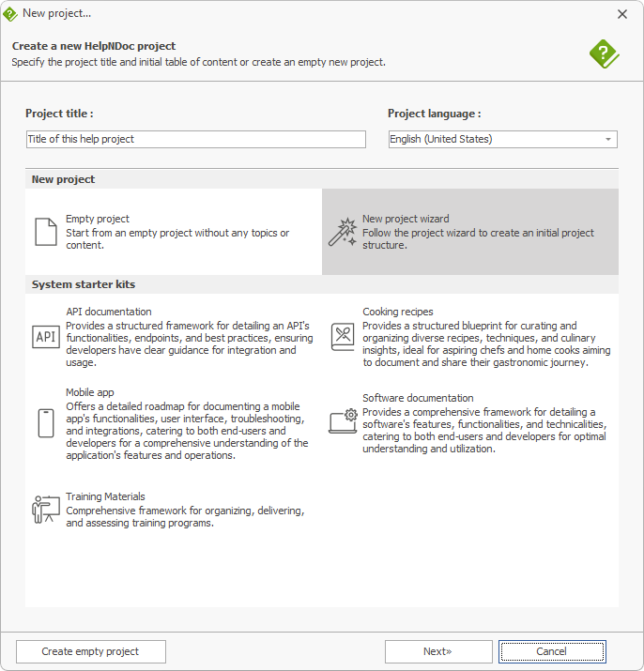Click the Mobile app title text
This screenshot has height=671, width=644.
coord(89,392)
